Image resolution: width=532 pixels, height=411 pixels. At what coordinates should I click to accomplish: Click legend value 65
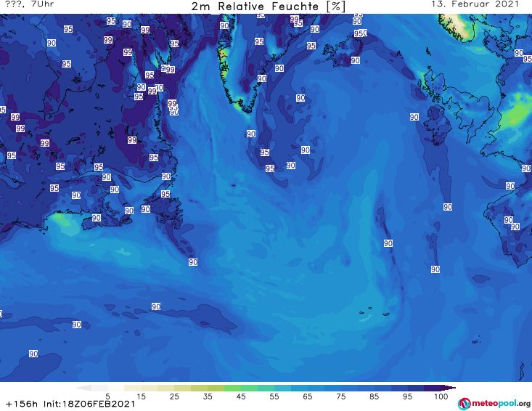308,396
